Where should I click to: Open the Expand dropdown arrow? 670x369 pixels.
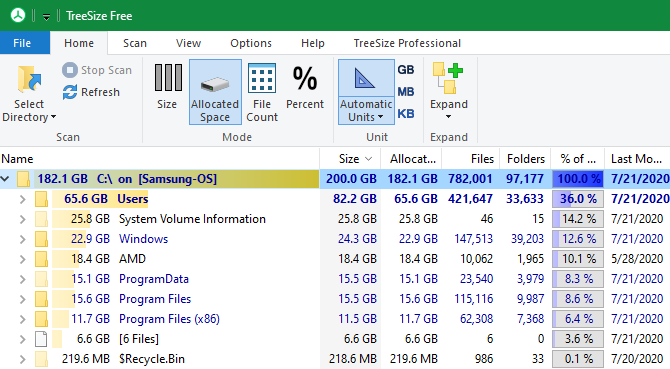point(448,117)
